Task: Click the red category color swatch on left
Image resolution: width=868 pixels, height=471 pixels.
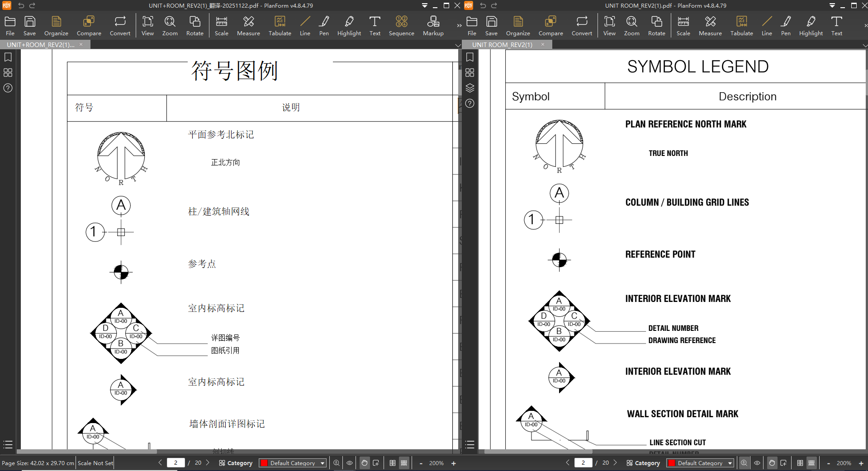Action: (x=264, y=463)
